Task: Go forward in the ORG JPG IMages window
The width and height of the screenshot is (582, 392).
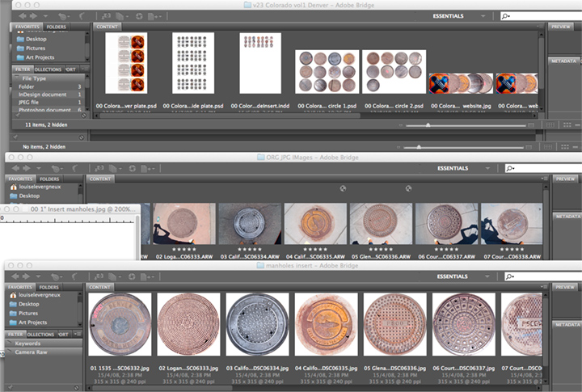Action: point(27,168)
